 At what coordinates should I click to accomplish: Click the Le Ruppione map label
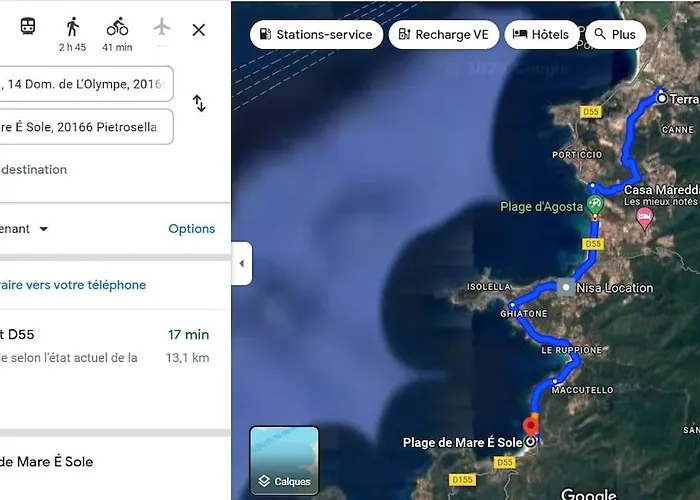tap(571, 350)
